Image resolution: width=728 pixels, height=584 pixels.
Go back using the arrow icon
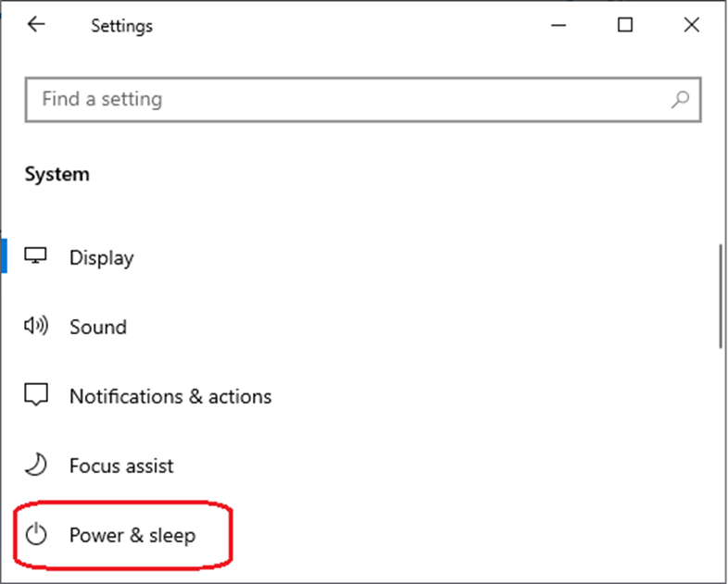(36, 24)
